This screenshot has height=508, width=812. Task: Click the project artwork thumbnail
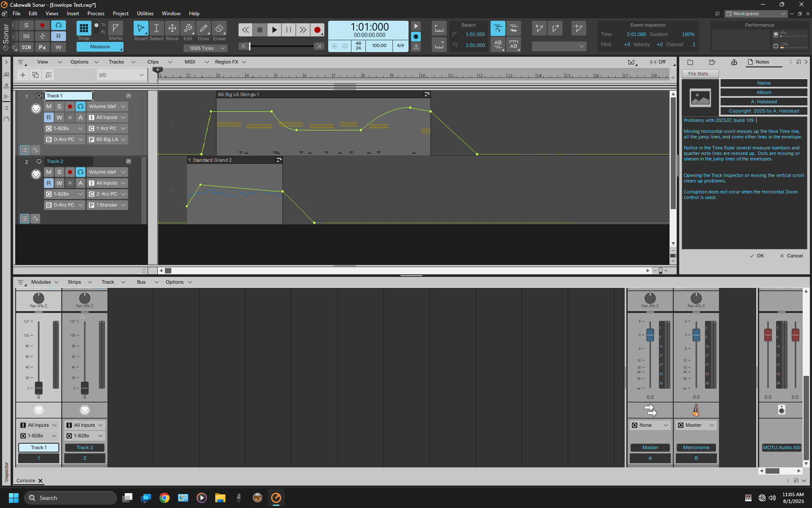coord(700,98)
